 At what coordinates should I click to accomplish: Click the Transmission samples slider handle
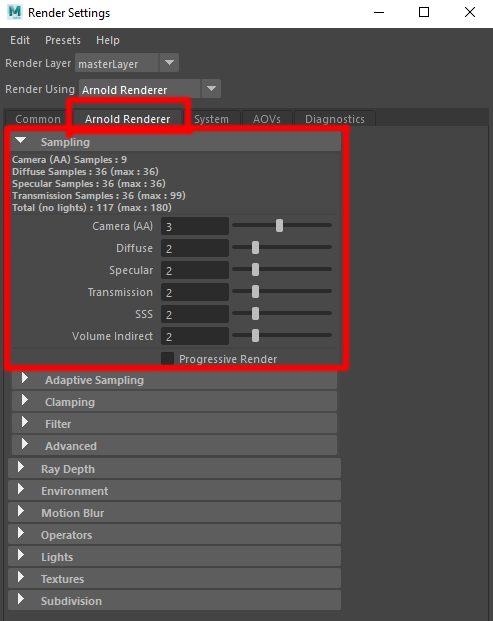coord(255,291)
